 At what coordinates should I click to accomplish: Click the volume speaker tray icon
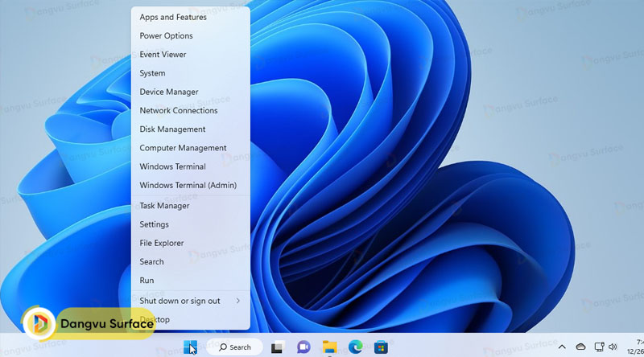click(613, 347)
